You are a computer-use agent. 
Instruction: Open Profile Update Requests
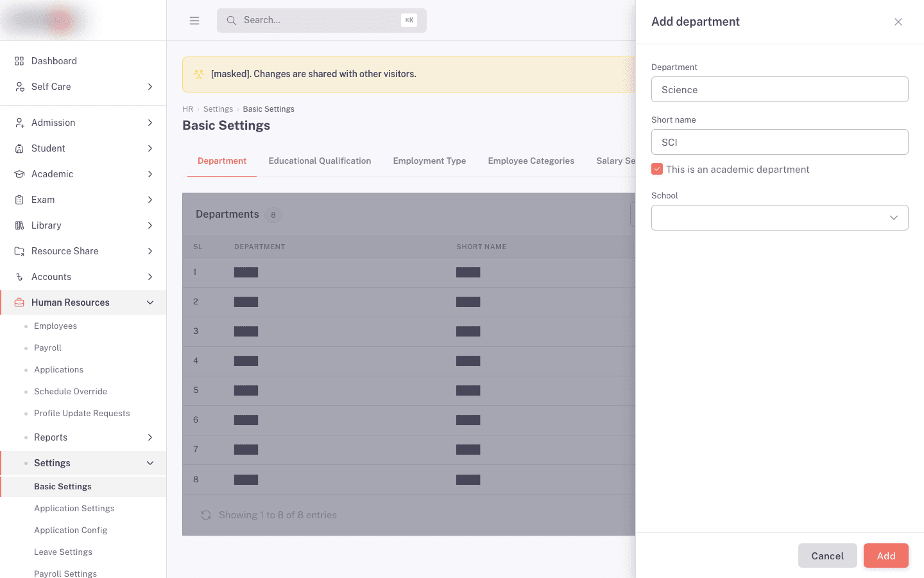coord(82,414)
